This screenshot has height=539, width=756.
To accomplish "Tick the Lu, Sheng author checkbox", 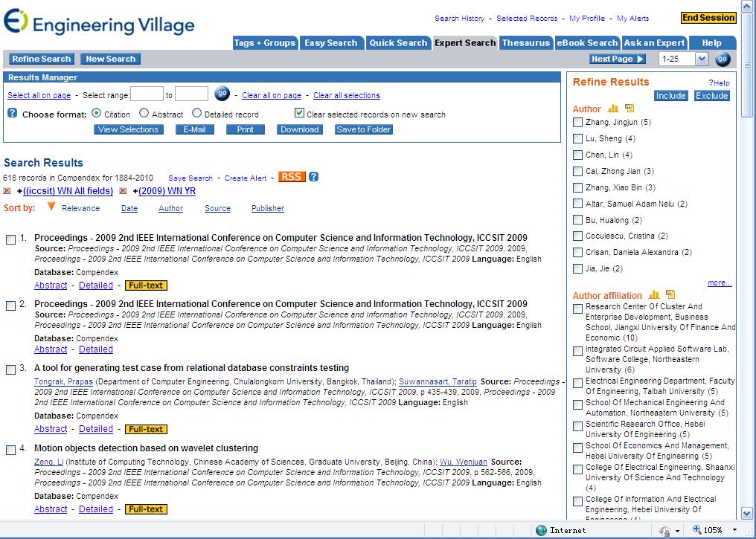I will (x=577, y=139).
